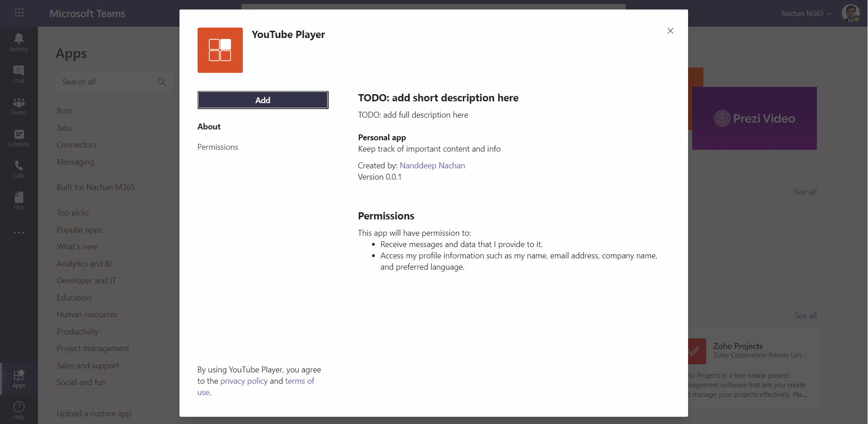Open the Nanddeep Nachan creator link
This screenshot has width=868, height=424.
(x=432, y=166)
